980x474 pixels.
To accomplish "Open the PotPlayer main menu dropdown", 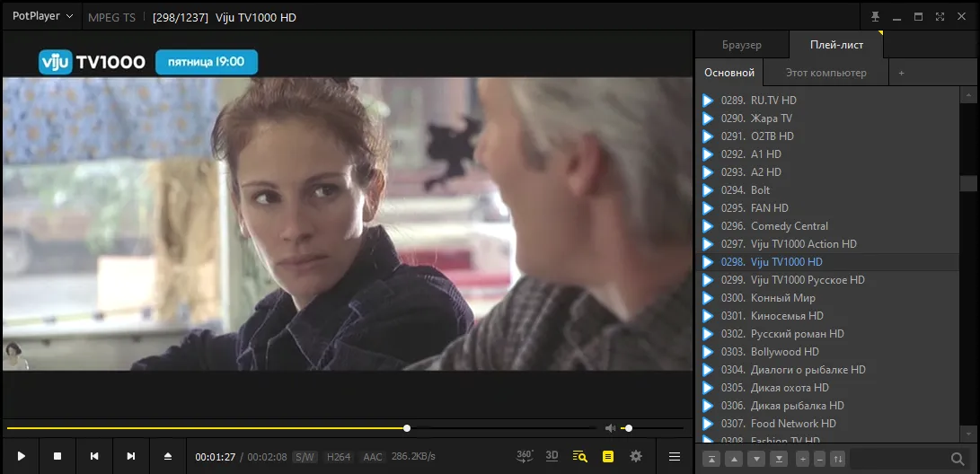I will click(42, 16).
